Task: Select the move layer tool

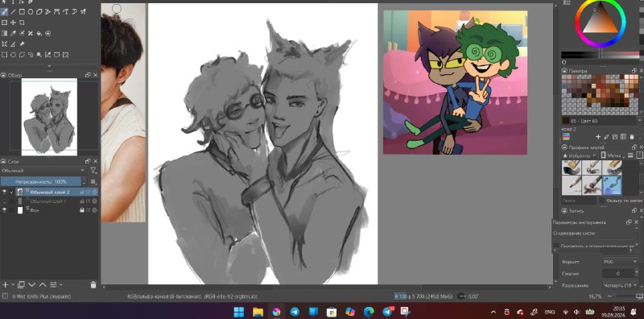Action: point(13,23)
